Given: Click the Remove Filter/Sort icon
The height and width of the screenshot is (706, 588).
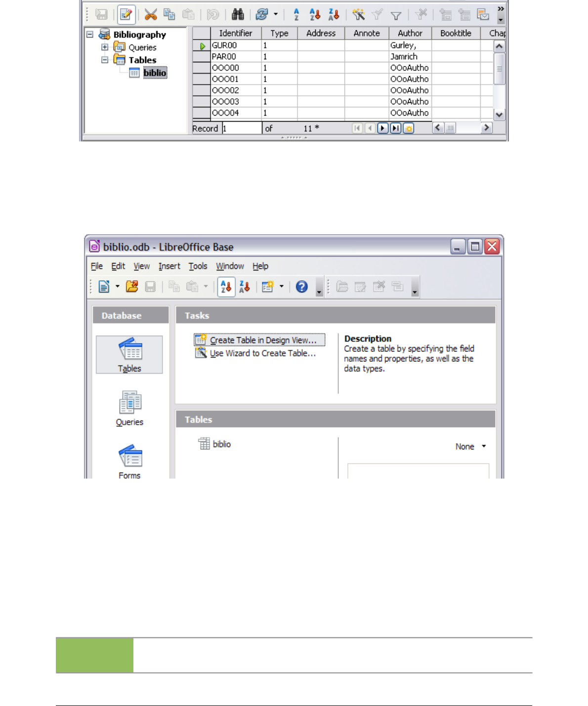Looking at the screenshot, I should [x=421, y=15].
